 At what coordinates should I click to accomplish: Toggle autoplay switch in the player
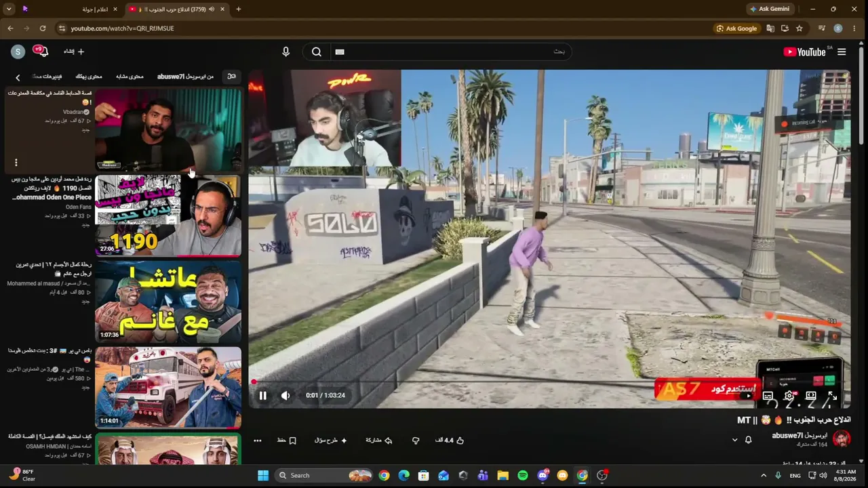pos(747,396)
